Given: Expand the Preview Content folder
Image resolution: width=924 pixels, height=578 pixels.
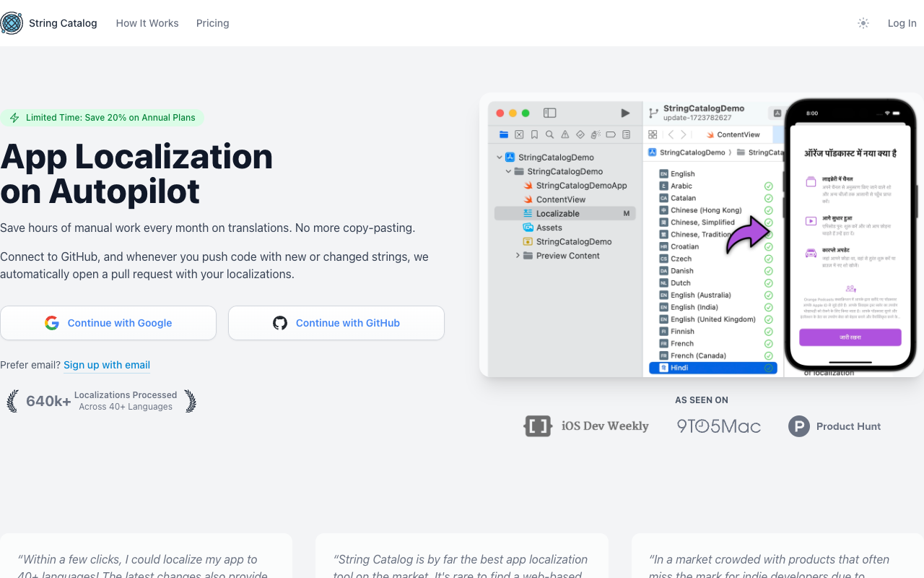Looking at the screenshot, I should (x=518, y=256).
